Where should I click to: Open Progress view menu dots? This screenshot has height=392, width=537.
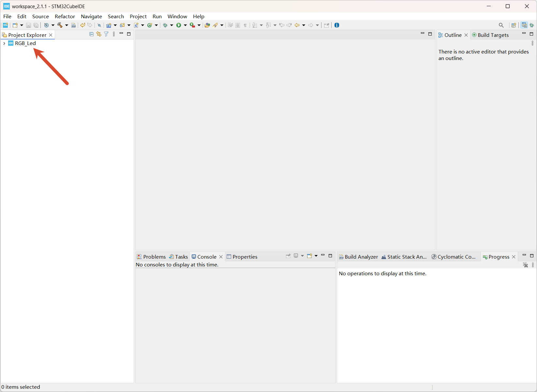point(533,265)
